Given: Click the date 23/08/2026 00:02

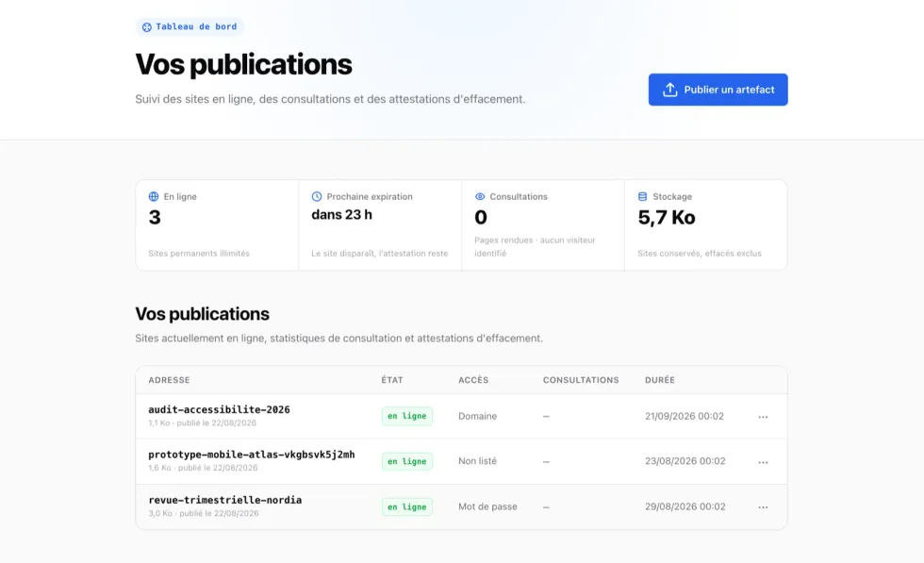Looking at the screenshot, I should (x=685, y=461).
